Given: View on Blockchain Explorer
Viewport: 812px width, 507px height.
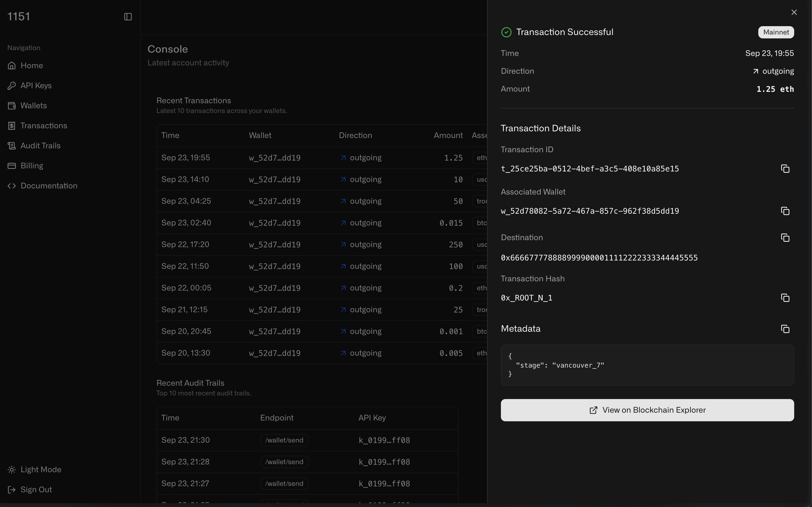Looking at the screenshot, I should (647, 410).
